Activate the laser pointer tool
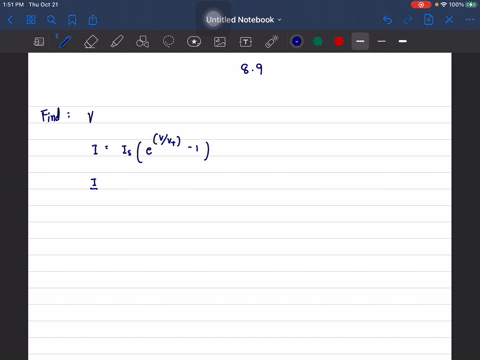 [x=272, y=42]
